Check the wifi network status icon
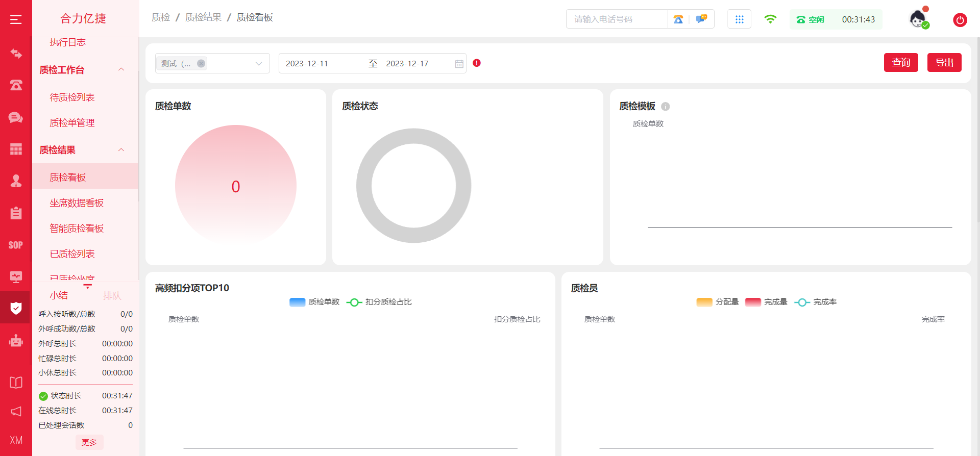The image size is (980, 456). point(770,19)
